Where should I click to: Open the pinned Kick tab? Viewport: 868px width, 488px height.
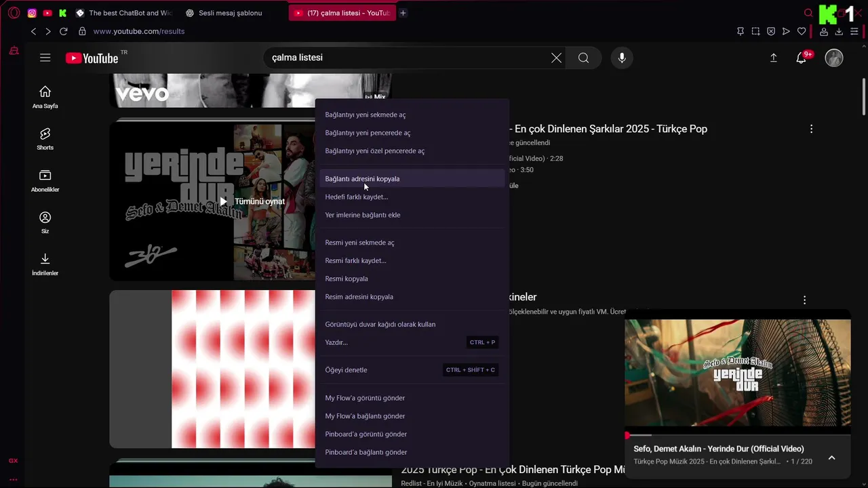pyautogui.click(x=63, y=13)
